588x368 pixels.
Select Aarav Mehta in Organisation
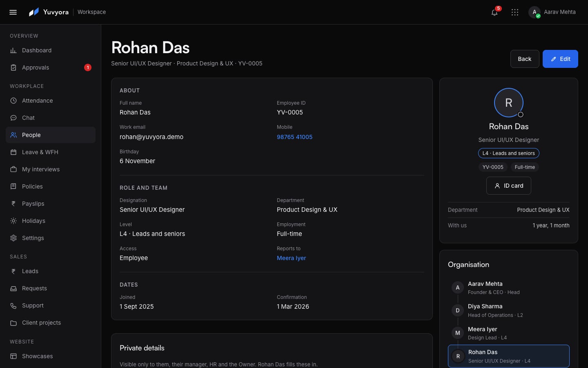click(x=509, y=287)
